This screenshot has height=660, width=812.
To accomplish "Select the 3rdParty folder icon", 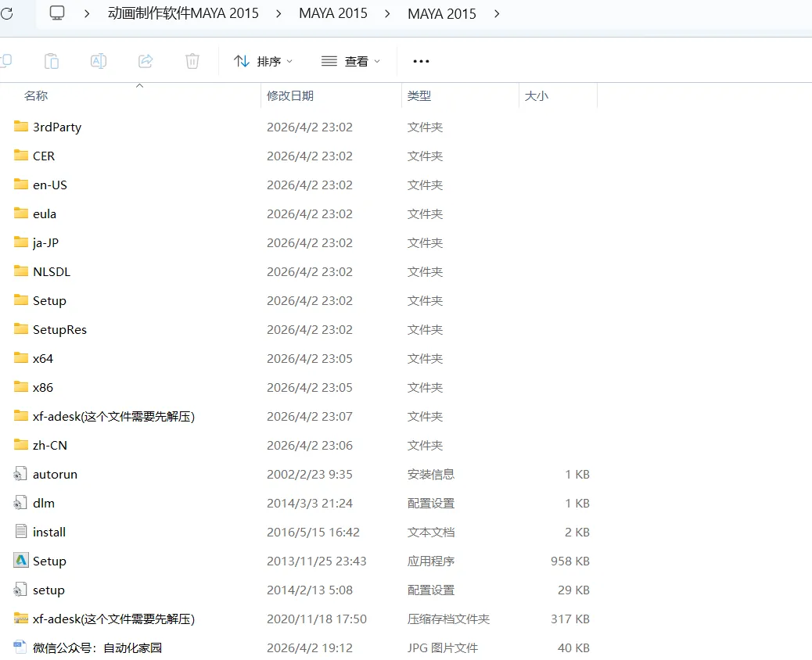I will pyautogui.click(x=20, y=127).
